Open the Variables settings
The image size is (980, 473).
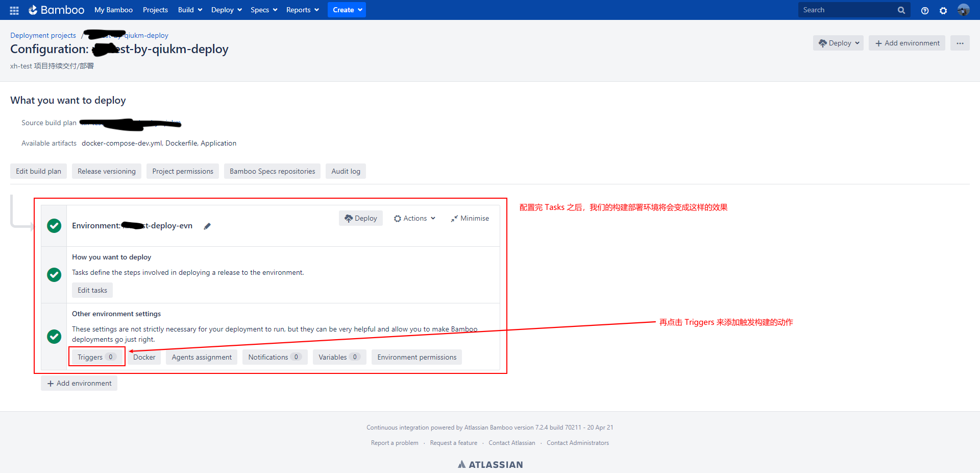coord(339,357)
